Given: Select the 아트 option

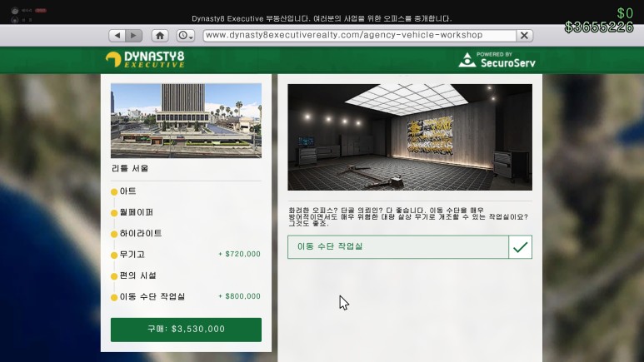Looking at the screenshot, I should pyautogui.click(x=127, y=191).
